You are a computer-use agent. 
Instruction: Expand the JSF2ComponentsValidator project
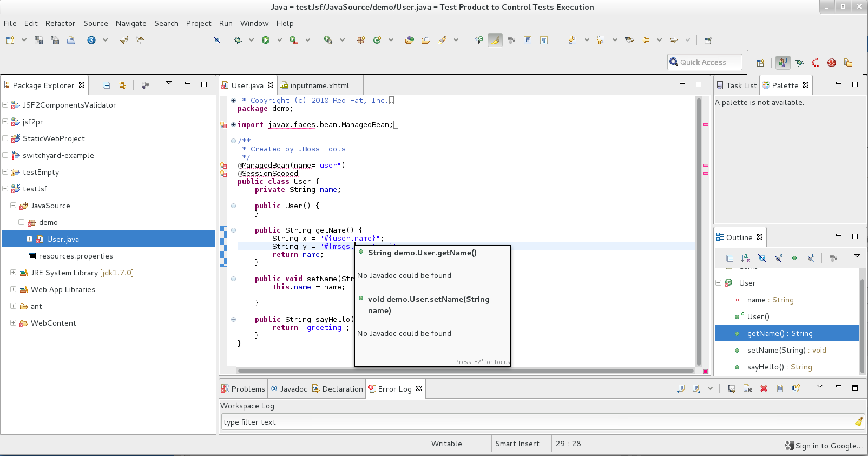[x=5, y=105]
